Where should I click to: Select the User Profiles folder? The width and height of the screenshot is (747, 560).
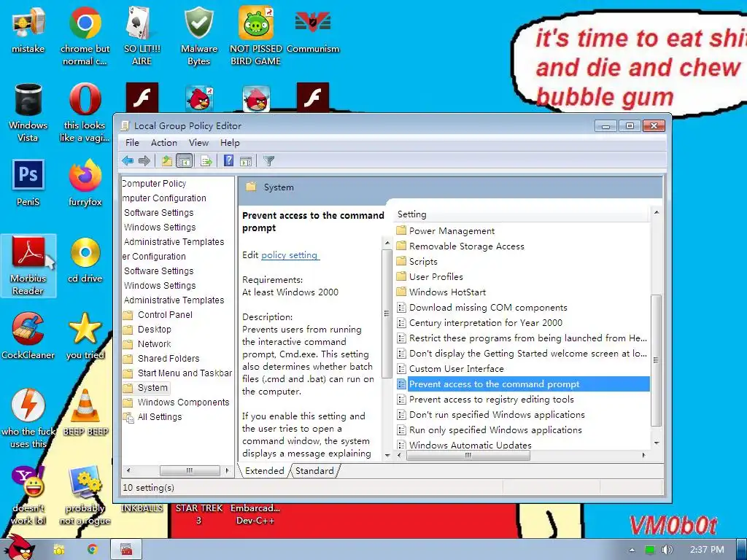coord(436,276)
